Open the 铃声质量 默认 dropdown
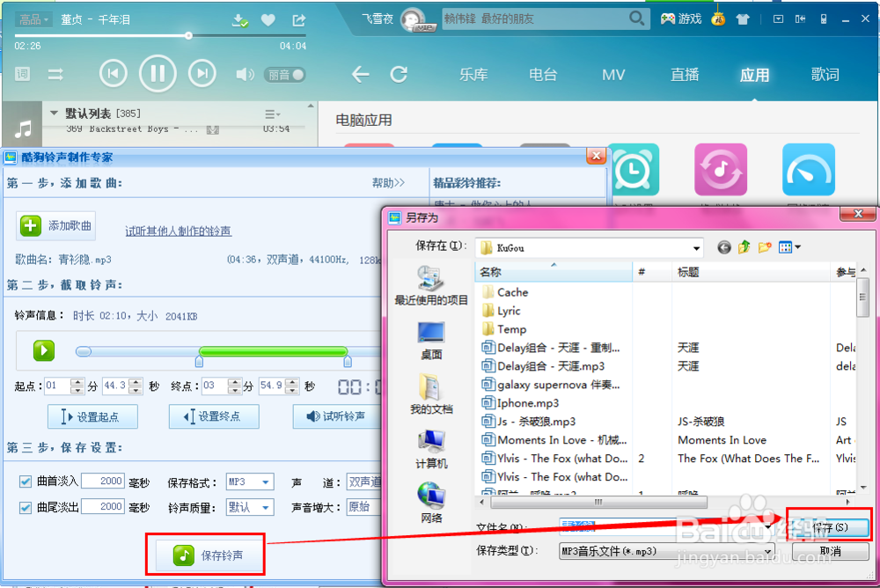 [x=250, y=507]
